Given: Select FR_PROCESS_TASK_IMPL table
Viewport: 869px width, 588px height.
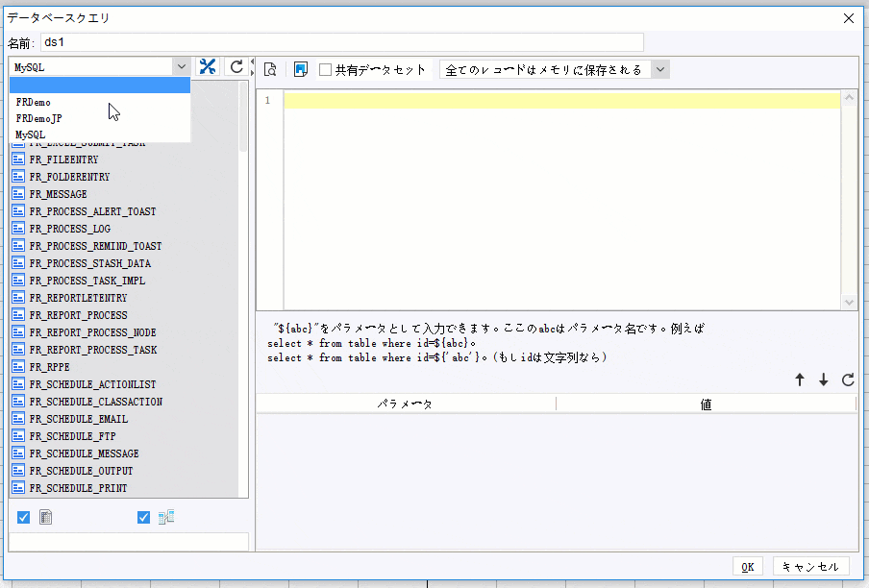Looking at the screenshot, I should [x=87, y=281].
